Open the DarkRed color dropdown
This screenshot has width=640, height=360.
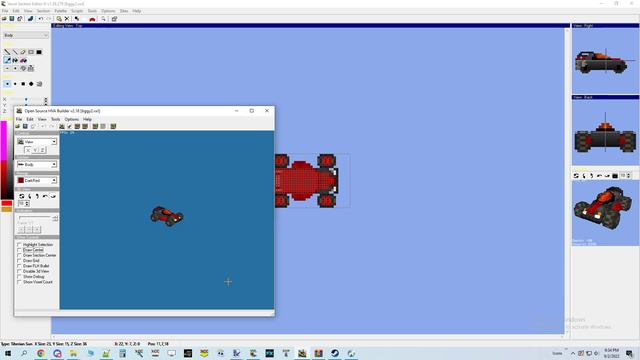click(37, 180)
